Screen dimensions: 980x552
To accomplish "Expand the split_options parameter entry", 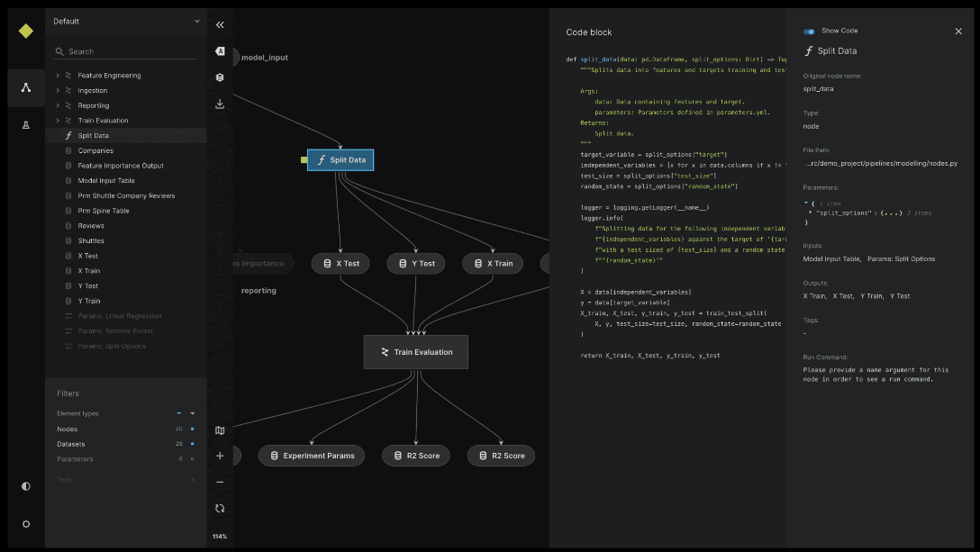I will (x=810, y=213).
